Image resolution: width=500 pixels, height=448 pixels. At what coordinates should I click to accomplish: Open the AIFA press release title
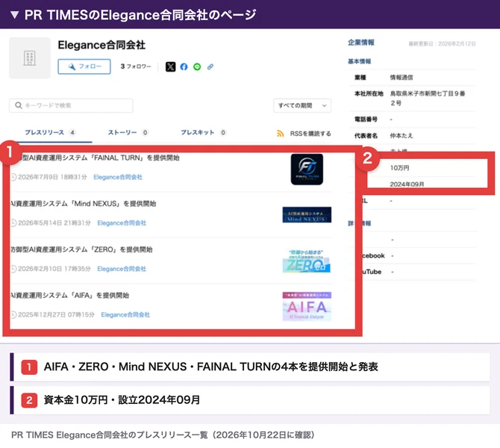(x=69, y=296)
